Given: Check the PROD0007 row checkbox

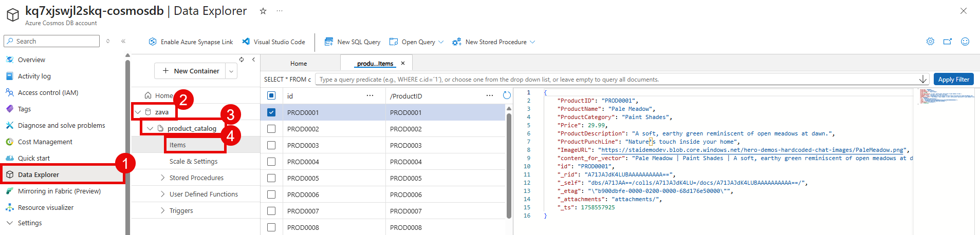Looking at the screenshot, I should [271, 211].
